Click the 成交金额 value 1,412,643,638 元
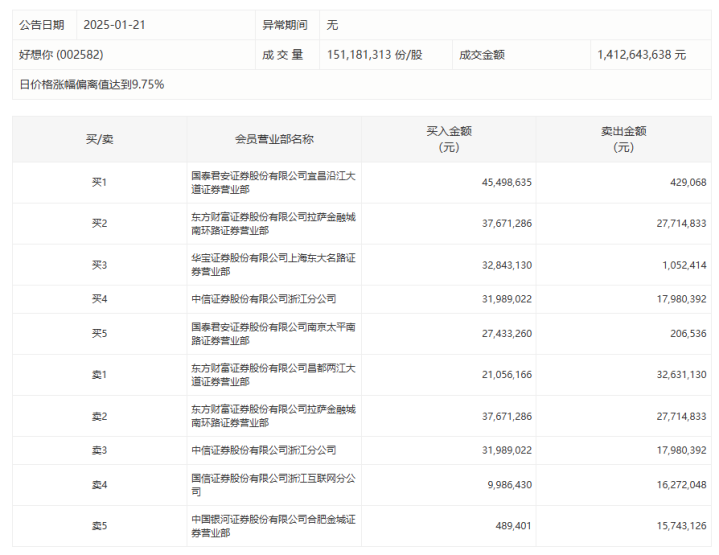The height and width of the screenshot is (555, 719). [x=641, y=55]
